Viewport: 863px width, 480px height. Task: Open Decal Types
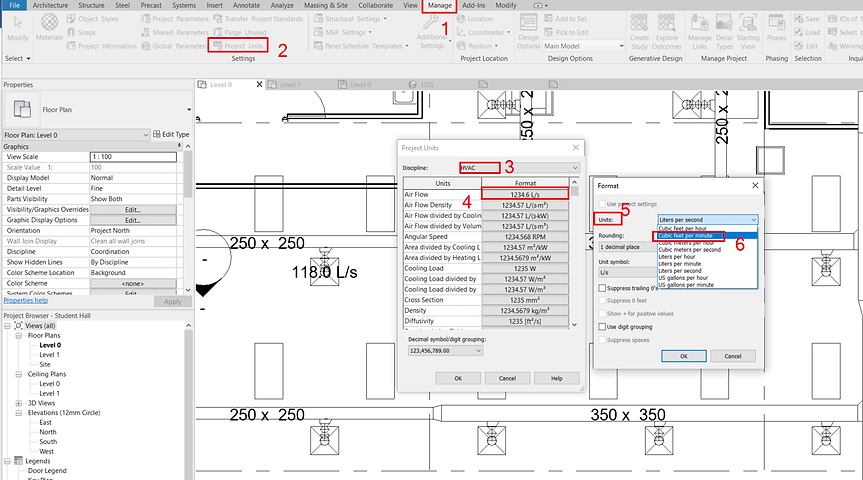724,32
